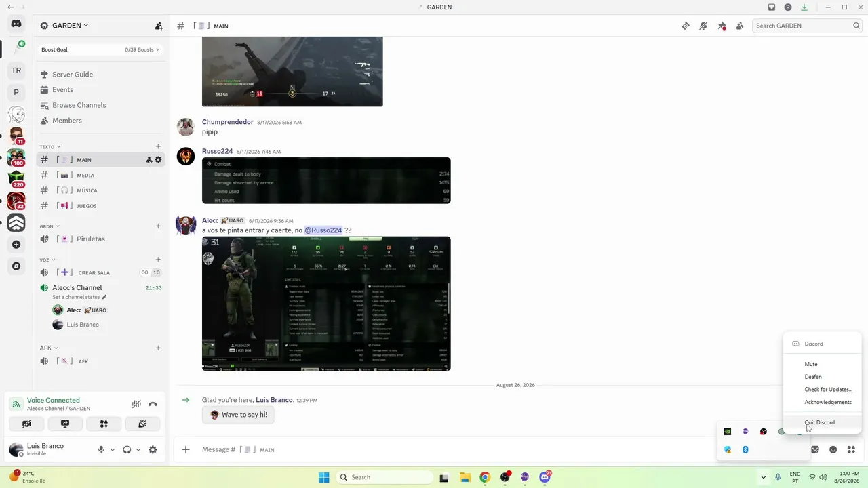Click MAIN channel's edit gear icon
The height and width of the screenshot is (488, 868).
coord(159,160)
